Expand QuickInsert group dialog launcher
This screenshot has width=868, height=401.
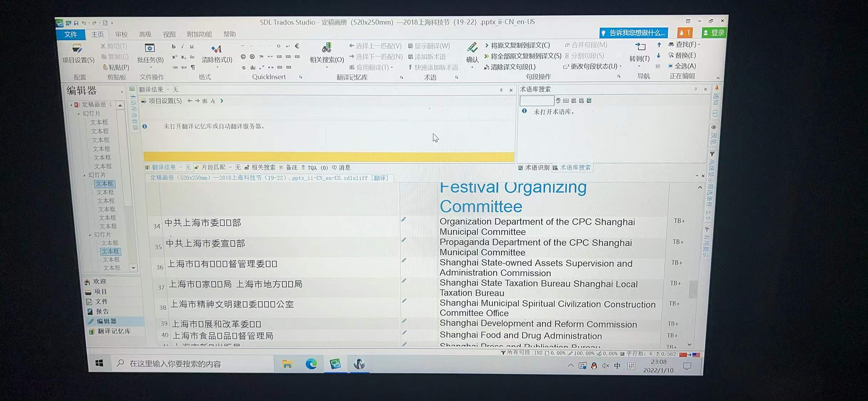click(300, 77)
